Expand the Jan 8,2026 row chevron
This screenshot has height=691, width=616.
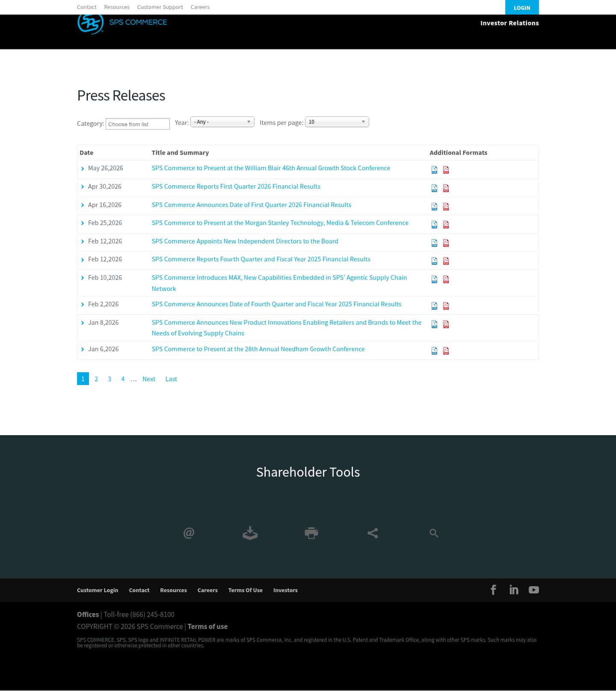pos(83,323)
